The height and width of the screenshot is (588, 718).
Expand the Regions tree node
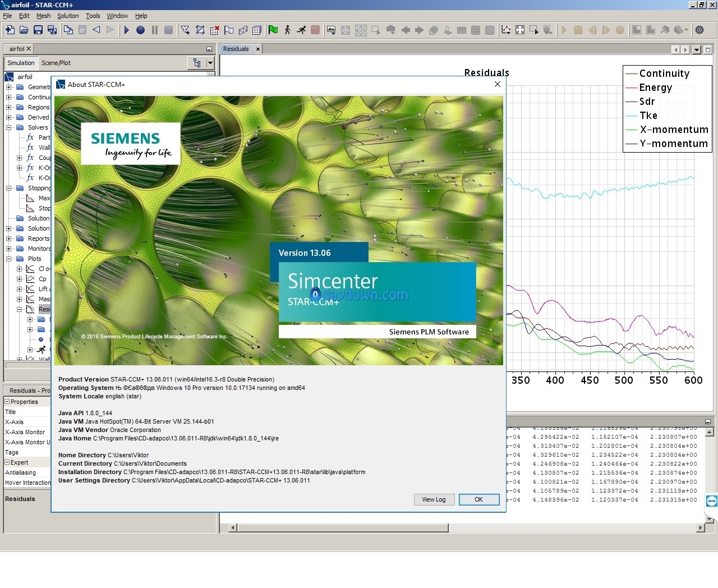point(9,107)
